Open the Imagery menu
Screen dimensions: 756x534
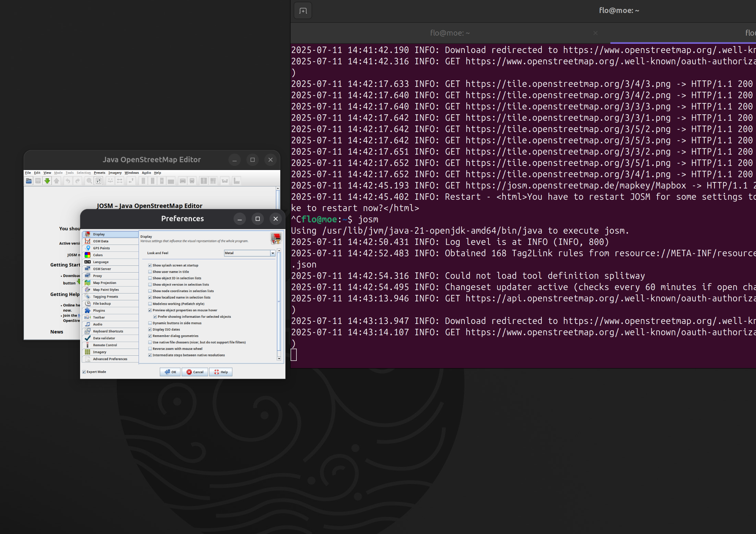coord(115,173)
